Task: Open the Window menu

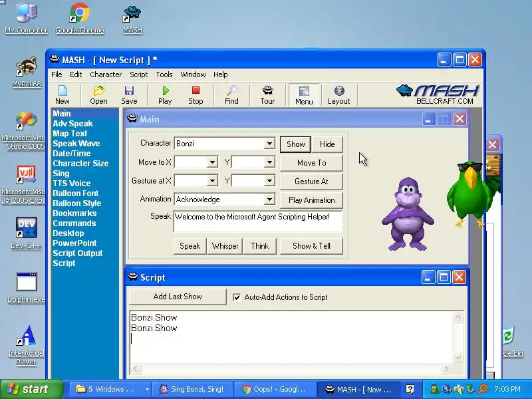Action: click(x=193, y=74)
